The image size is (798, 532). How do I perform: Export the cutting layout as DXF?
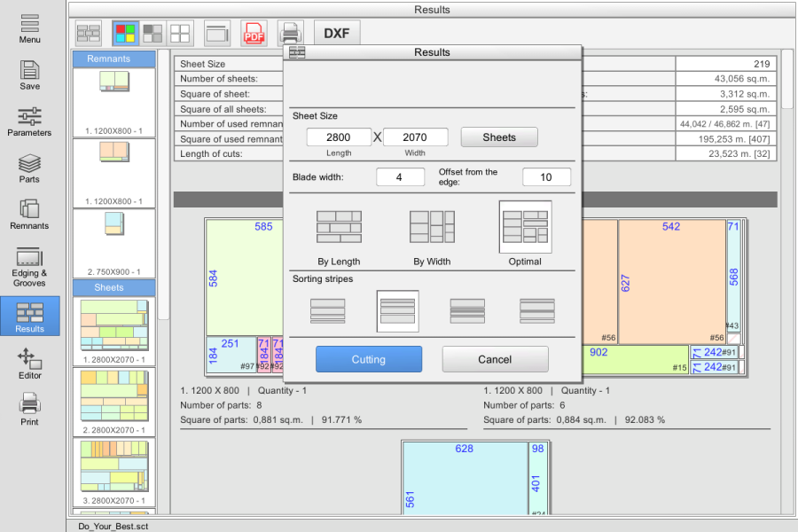(x=337, y=34)
